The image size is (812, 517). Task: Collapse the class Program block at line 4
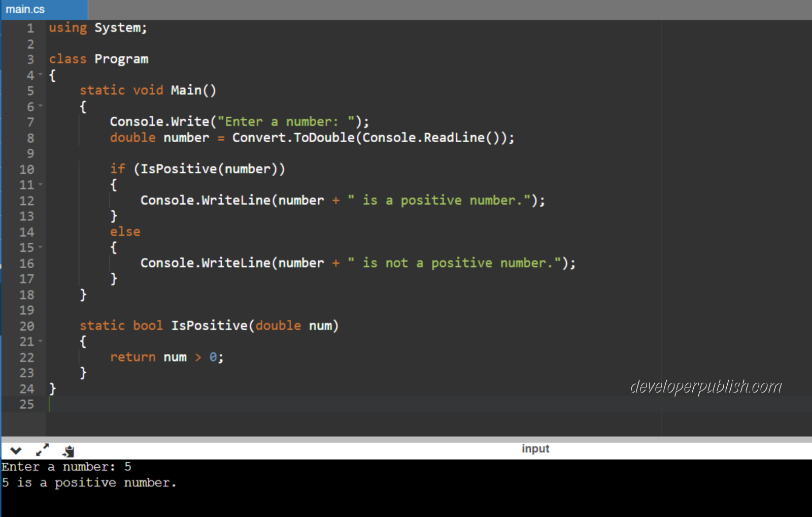41,74
